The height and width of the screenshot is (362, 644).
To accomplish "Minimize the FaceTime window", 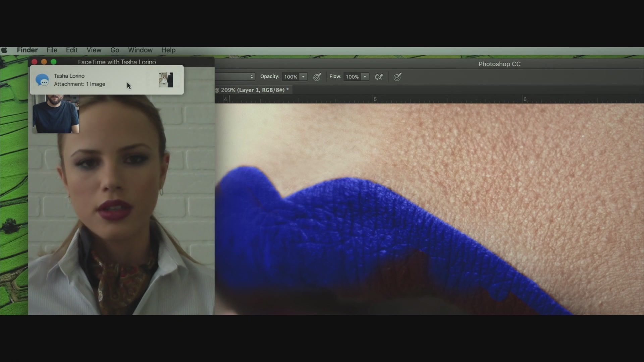I will point(44,62).
